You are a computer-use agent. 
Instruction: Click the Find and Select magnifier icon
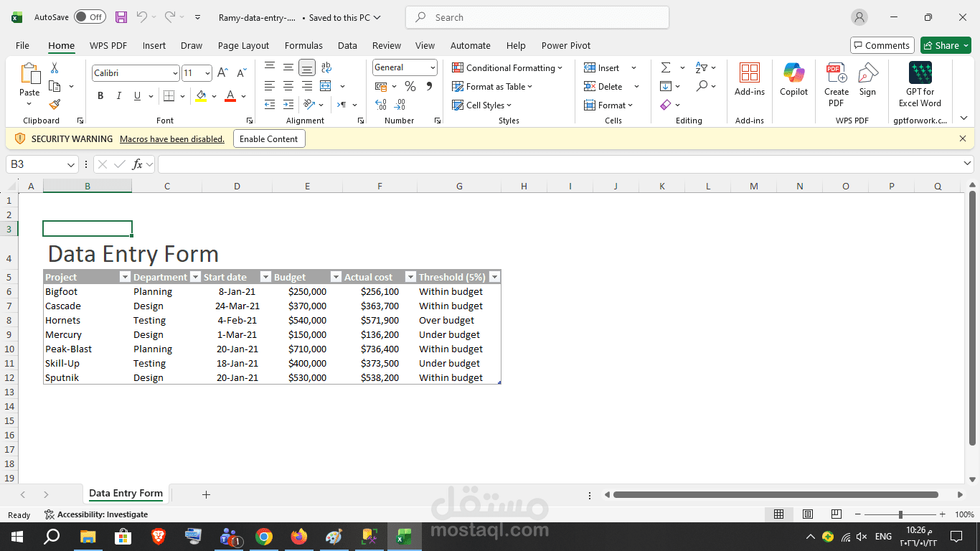pos(702,86)
